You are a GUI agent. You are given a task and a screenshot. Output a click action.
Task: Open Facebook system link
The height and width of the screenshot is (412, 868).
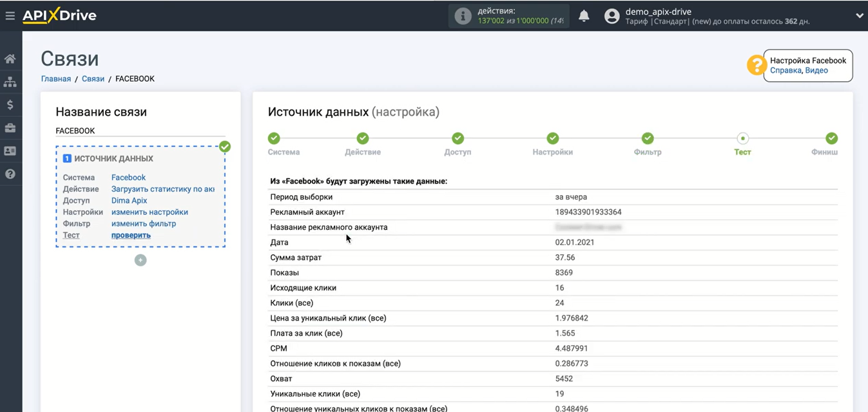coord(128,178)
